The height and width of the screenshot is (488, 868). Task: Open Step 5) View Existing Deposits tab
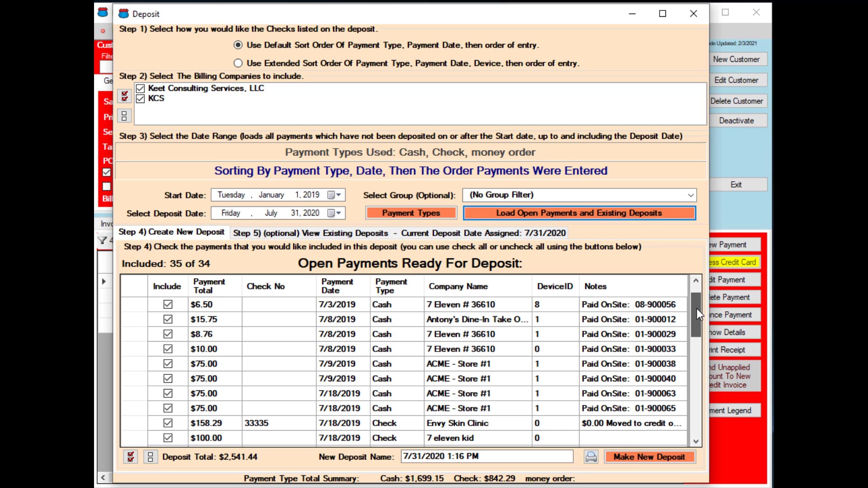tap(399, 233)
